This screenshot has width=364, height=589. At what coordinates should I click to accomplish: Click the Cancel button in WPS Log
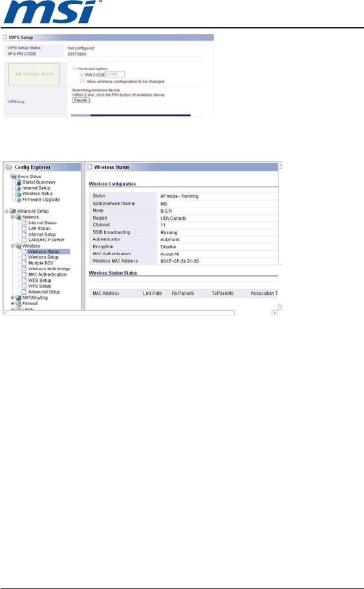(x=81, y=100)
